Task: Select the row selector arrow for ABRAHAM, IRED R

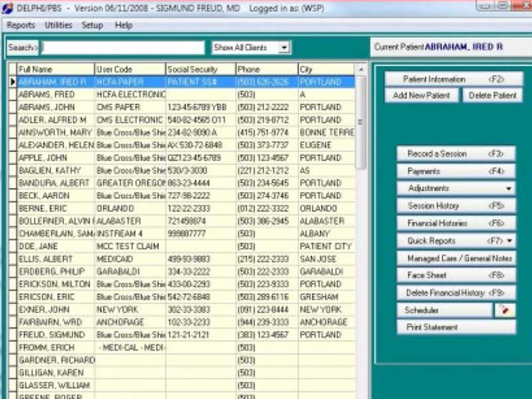Action: point(13,82)
